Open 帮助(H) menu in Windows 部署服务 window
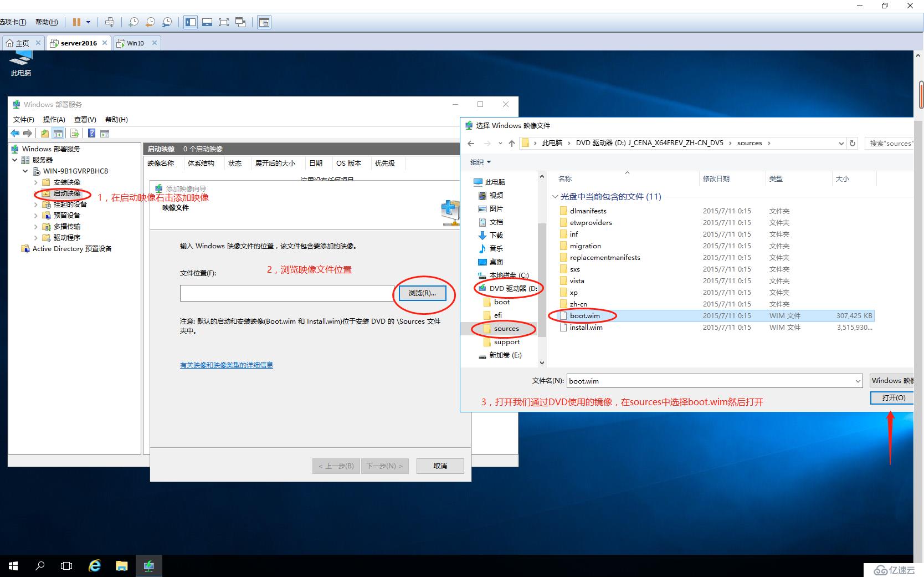 116,119
